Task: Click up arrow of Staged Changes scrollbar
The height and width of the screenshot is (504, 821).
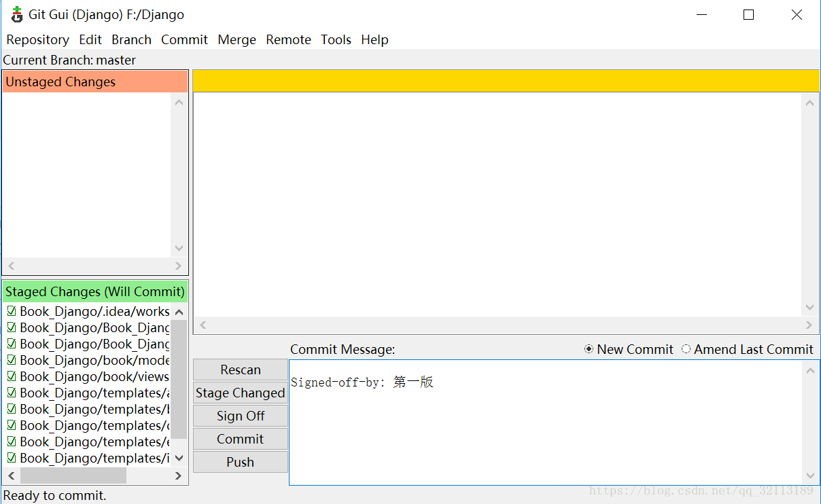Action: [x=179, y=312]
